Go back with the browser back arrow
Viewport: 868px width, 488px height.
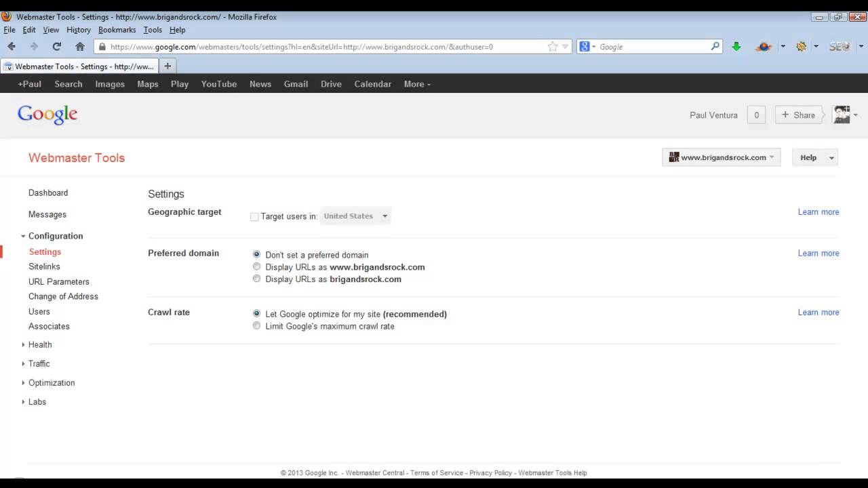click(x=12, y=47)
